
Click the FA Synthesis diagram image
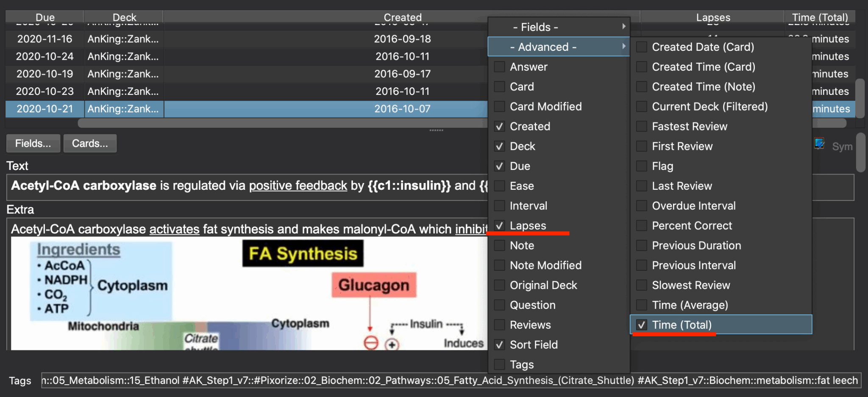(249, 293)
